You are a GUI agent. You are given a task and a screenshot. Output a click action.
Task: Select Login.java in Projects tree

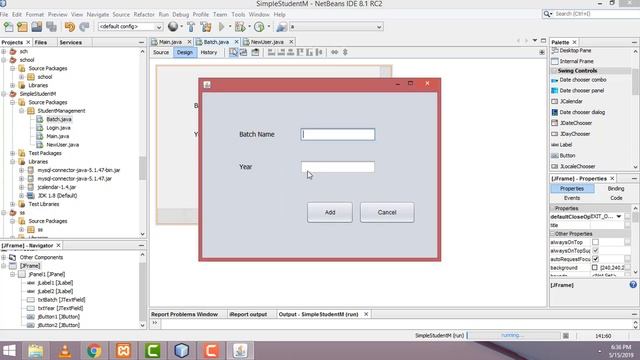pos(58,128)
